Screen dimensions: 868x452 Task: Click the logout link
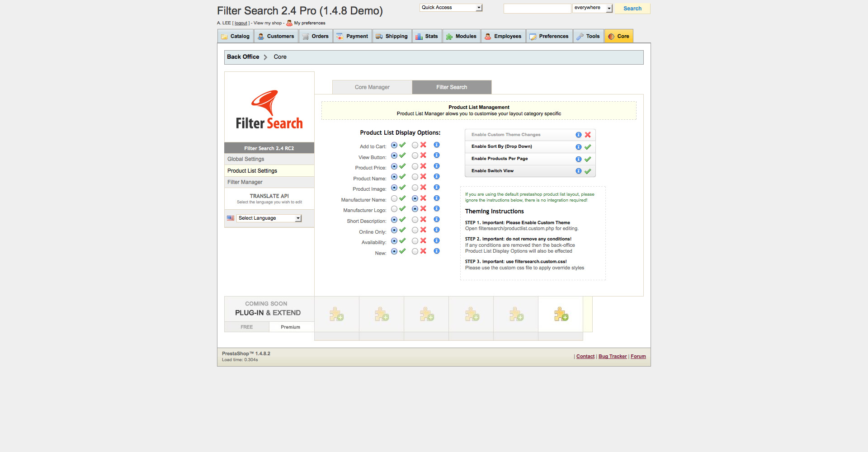[x=241, y=23]
